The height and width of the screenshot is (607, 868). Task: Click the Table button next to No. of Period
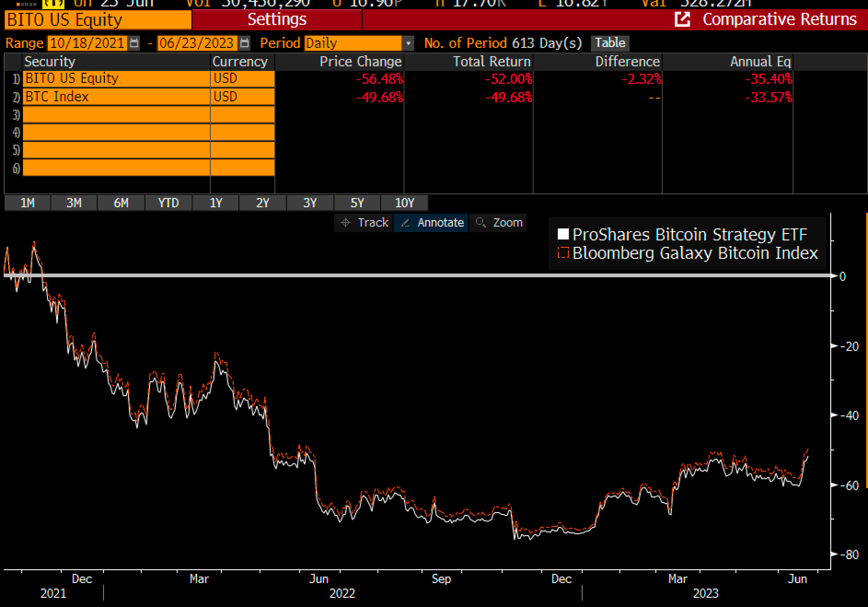tap(609, 43)
